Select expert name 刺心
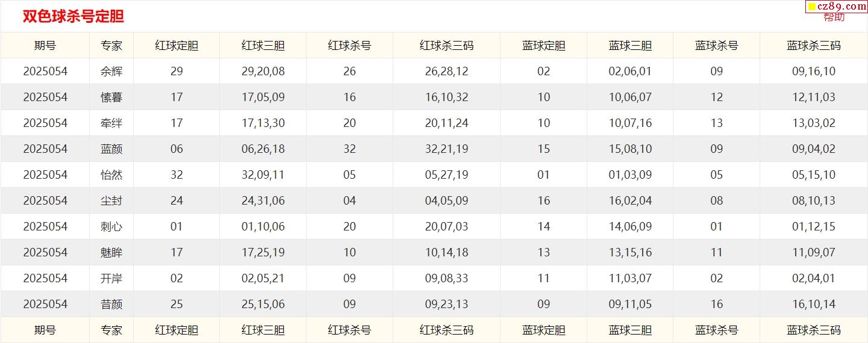This screenshot has height=343, width=868. click(111, 226)
